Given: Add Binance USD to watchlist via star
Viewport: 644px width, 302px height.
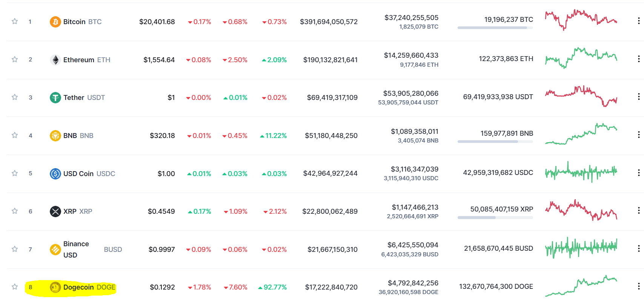Looking at the screenshot, I should (15, 249).
